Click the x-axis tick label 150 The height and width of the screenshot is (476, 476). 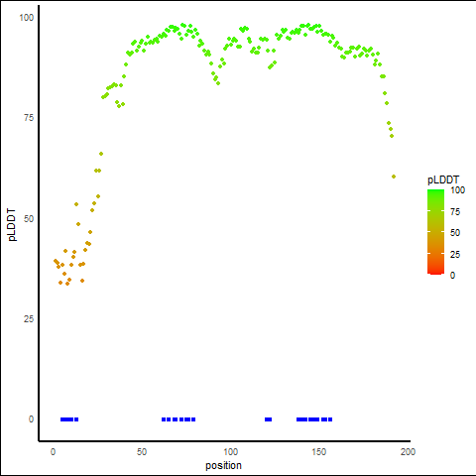click(x=319, y=452)
